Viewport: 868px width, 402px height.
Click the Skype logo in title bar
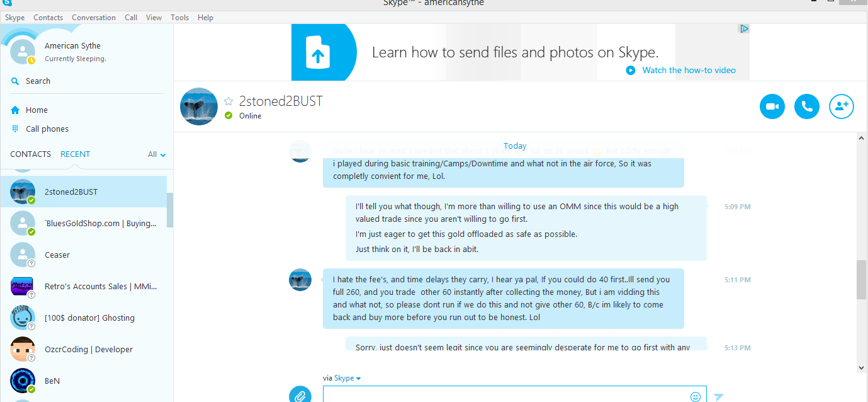pyautogui.click(x=6, y=3)
